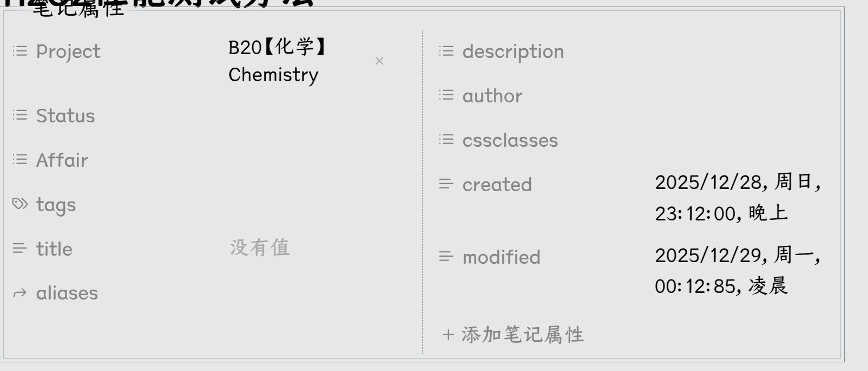Click the Affair property list icon

[20, 160]
